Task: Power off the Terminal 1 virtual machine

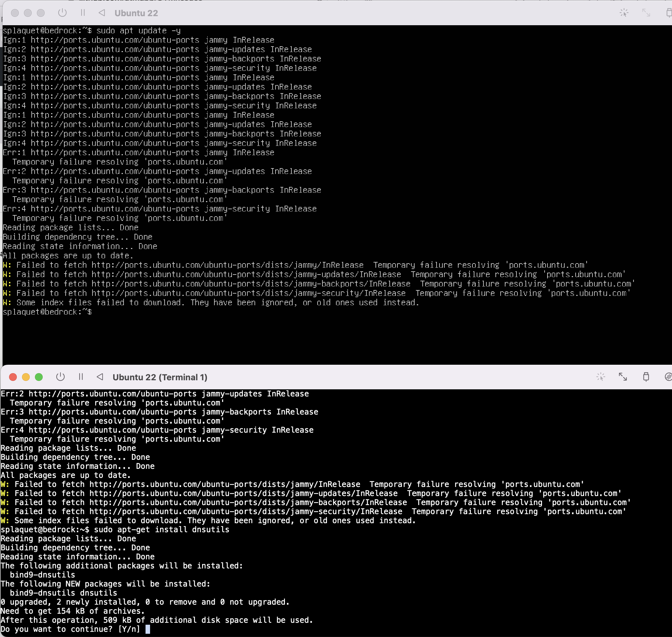Action: (60, 377)
